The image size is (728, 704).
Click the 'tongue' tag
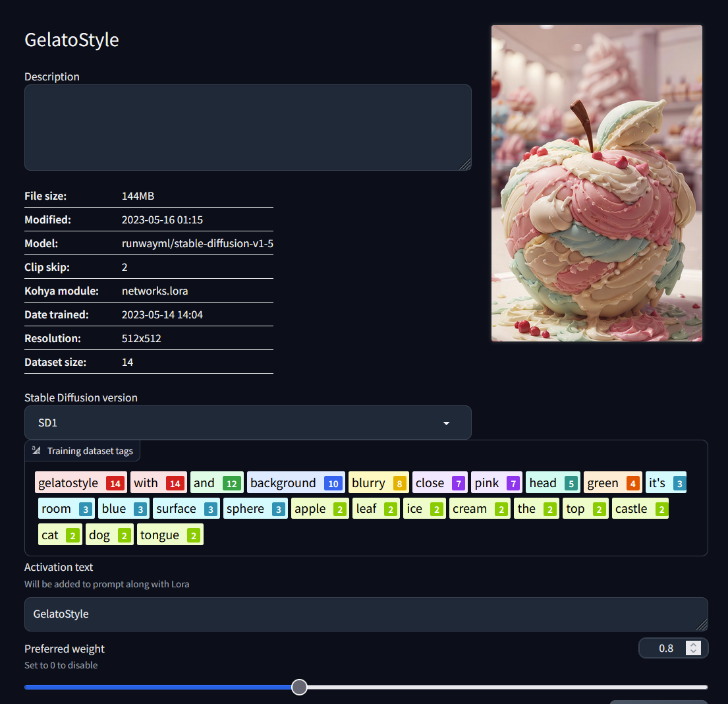coord(170,534)
